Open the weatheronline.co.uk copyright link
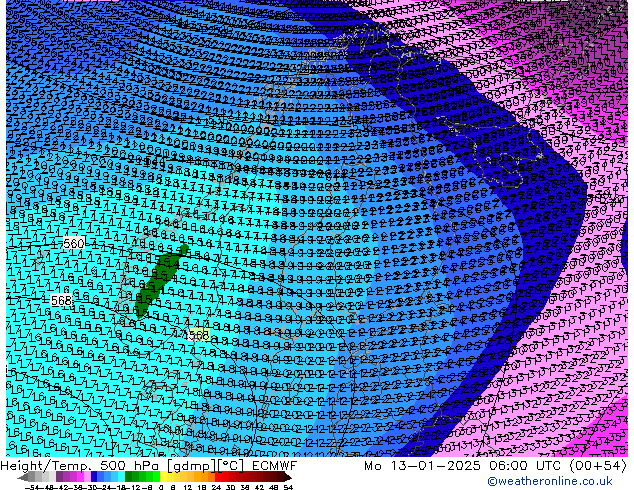This screenshot has height=490, width=634. click(x=550, y=481)
